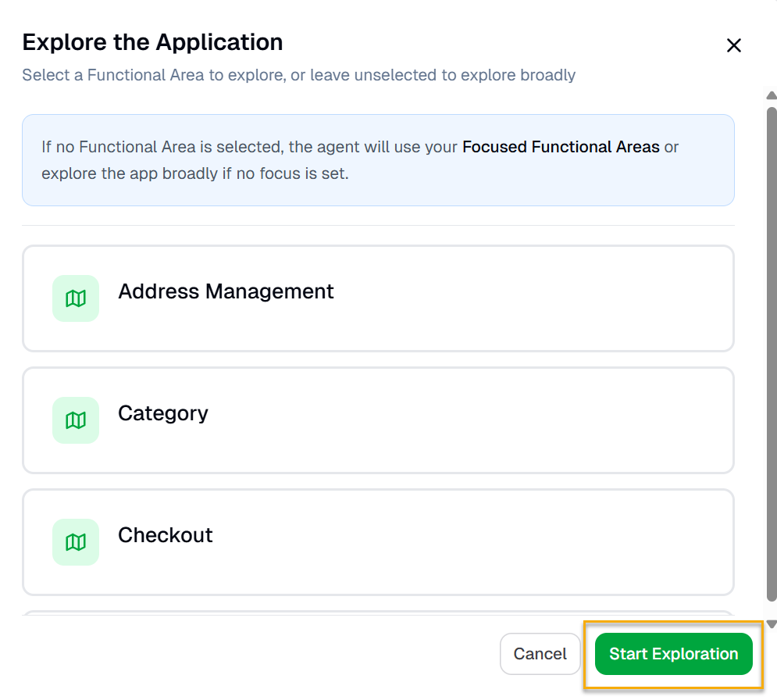Click the map icon beside Address Management
Screen dimensions: 777x700
pyautogui.click(x=76, y=298)
